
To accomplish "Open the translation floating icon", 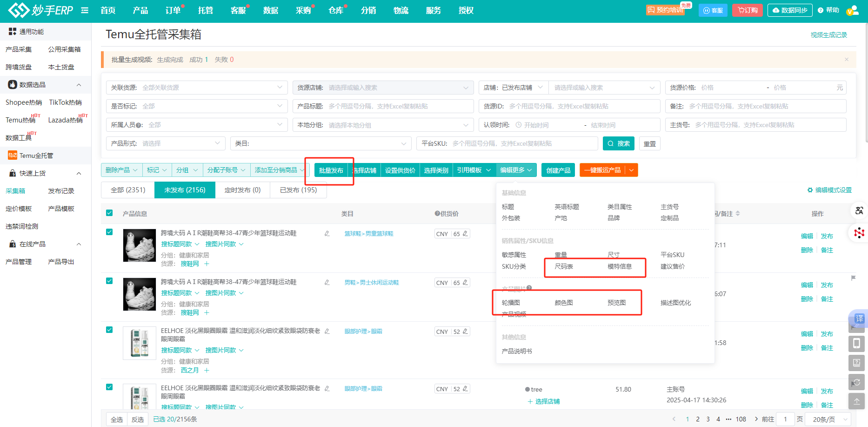I will tap(859, 210).
